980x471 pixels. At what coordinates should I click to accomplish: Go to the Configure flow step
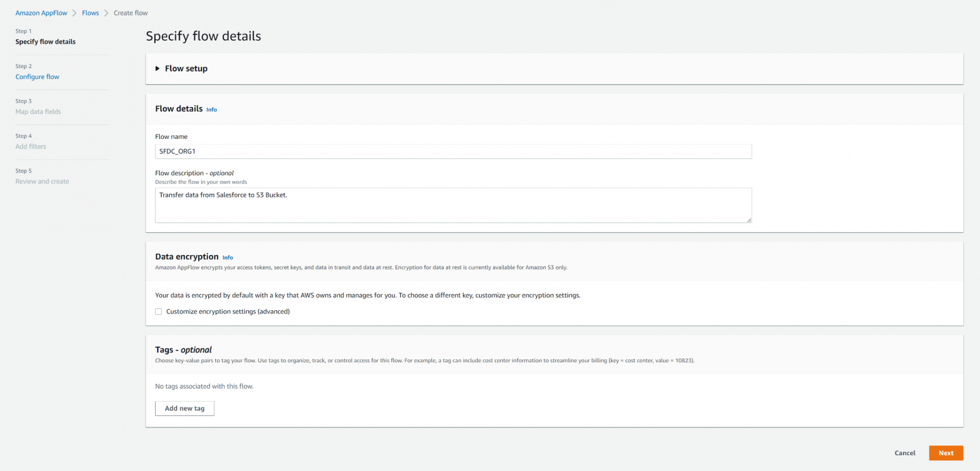(37, 77)
